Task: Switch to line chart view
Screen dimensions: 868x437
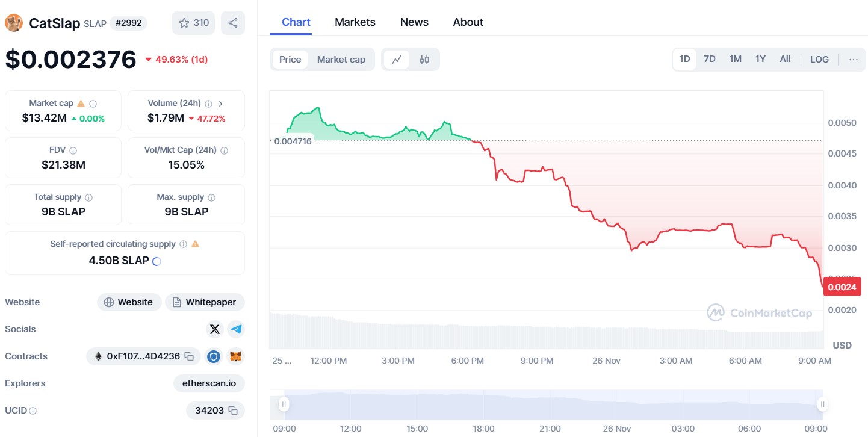Action: [397, 60]
